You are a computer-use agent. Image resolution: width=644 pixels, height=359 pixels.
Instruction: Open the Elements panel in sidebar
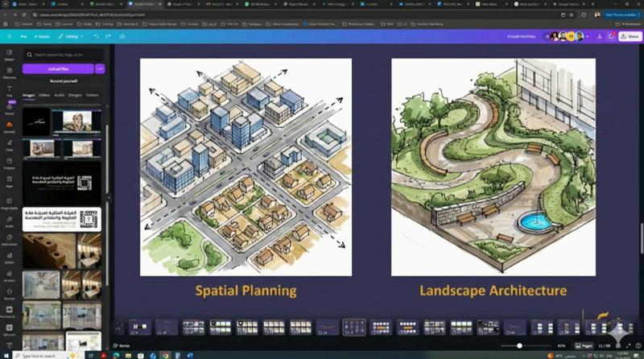[9, 73]
